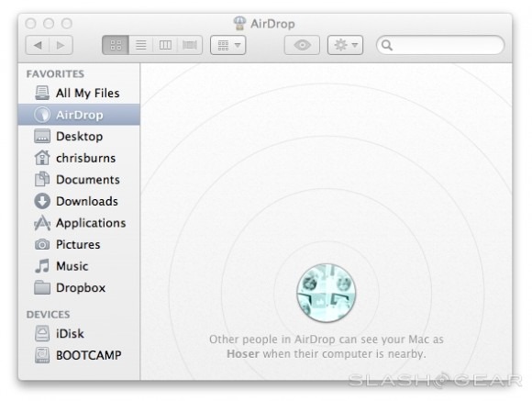Image resolution: width=532 pixels, height=401 pixels.
Task: Select the Desktop sidebar item
Action: (79, 137)
